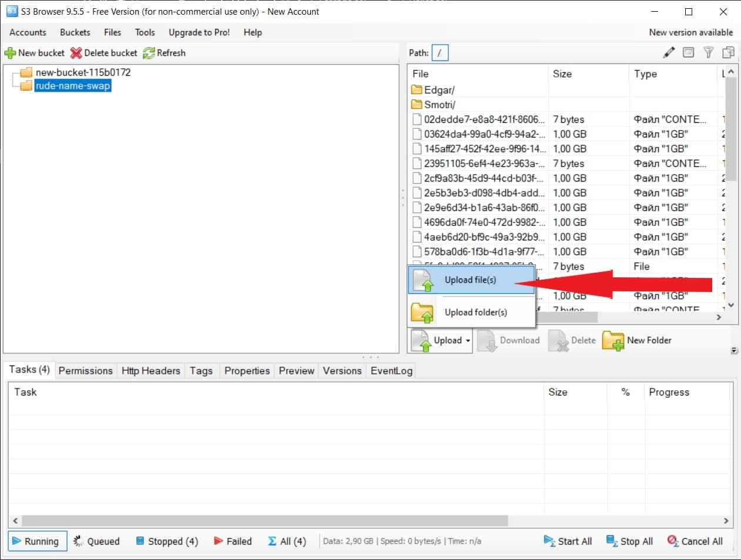Show Failed tasks filter
The image size is (741, 560).
pos(233,541)
